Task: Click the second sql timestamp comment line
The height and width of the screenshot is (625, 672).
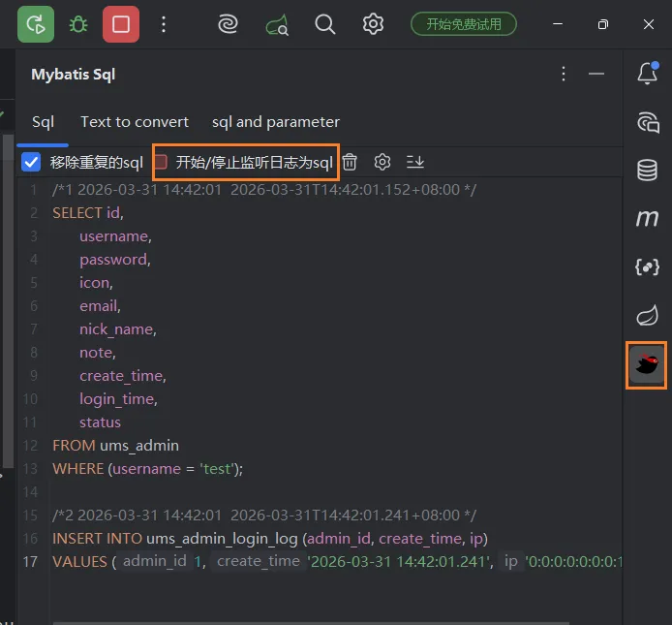Action: click(264, 516)
